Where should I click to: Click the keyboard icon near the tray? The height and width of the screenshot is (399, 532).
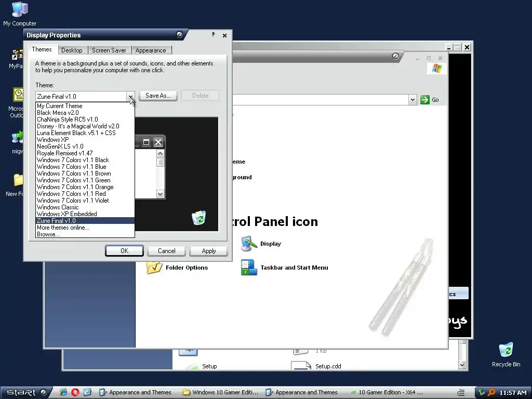pos(461,393)
